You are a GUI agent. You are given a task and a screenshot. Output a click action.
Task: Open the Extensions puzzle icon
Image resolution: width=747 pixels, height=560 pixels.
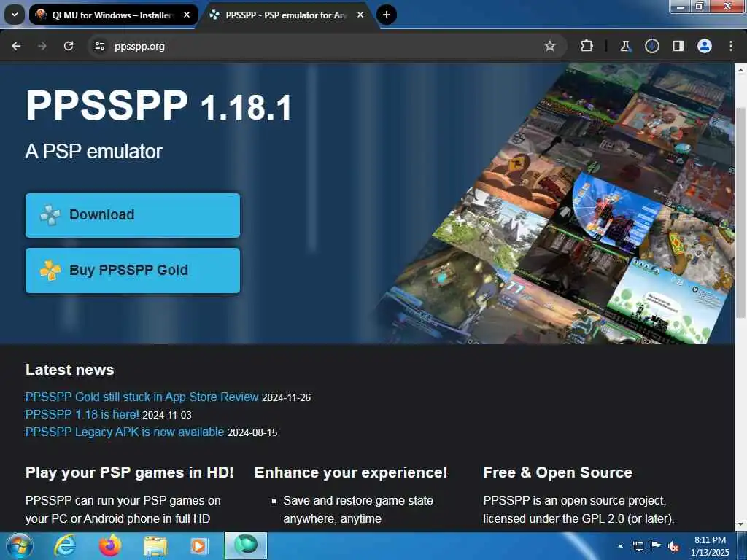point(587,46)
